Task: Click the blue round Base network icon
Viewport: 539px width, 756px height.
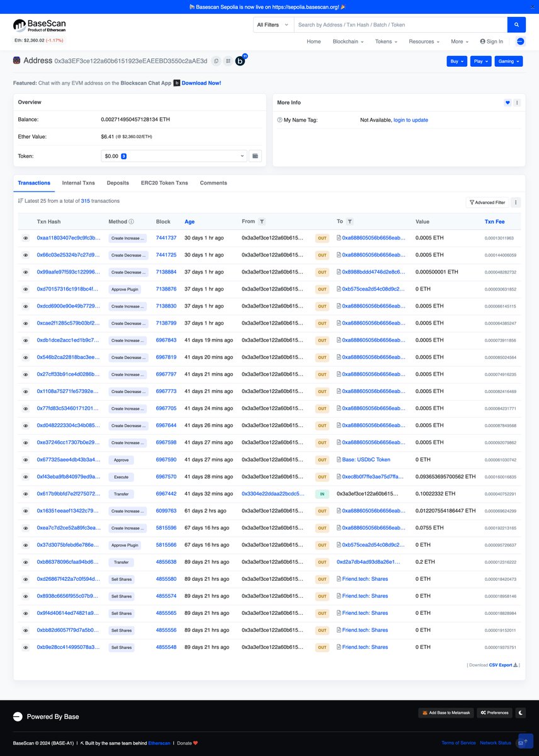Action: click(x=520, y=42)
